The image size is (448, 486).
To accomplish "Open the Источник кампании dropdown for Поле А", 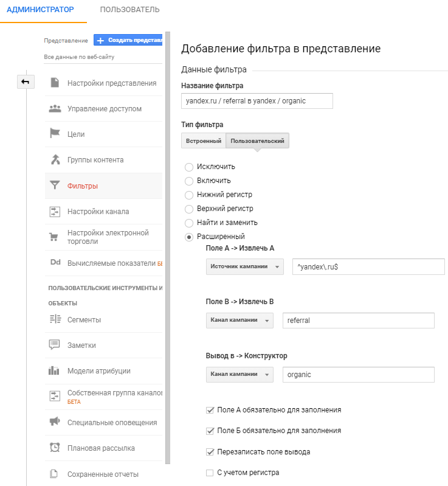I will [245, 266].
